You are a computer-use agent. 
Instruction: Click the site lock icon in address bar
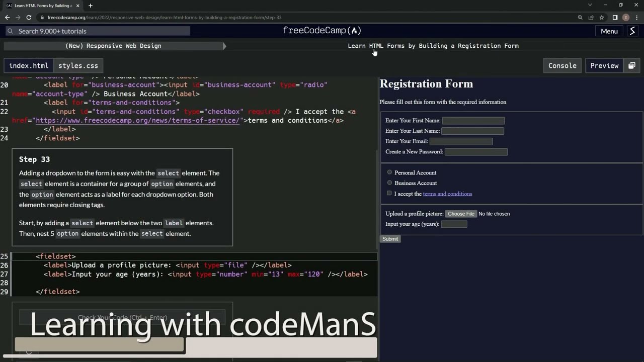click(x=42, y=18)
